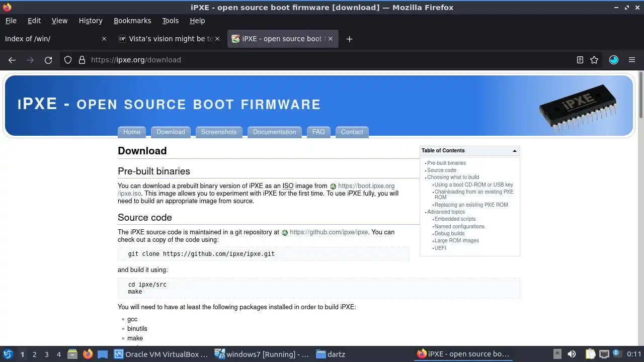The height and width of the screenshot is (362, 644).
Task: Reload the current iPXE page
Action: pyautogui.click(x=48, y=60)
